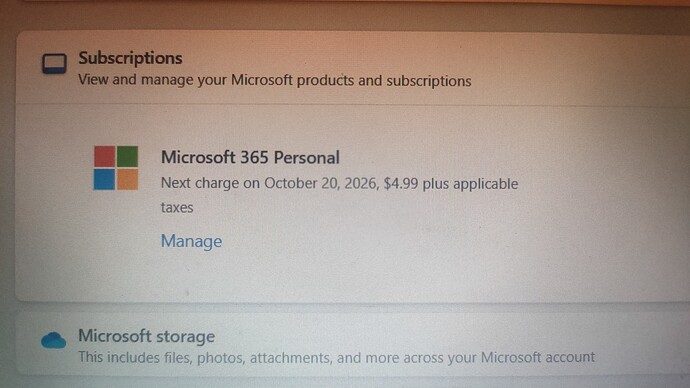The height and width of the screenshot is (388, 690).
Task: Click the green square of Microsoft logo
Action: click(x=128, y=157)
